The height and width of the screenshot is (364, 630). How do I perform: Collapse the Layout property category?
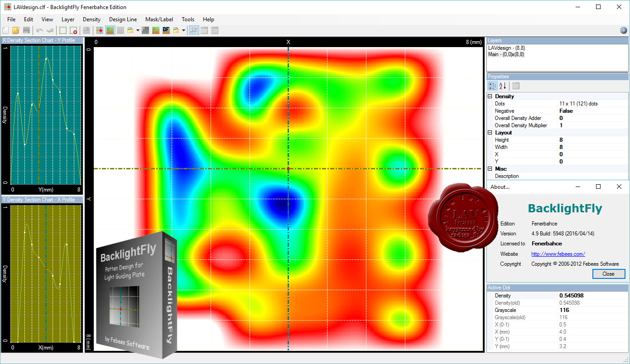490,133
